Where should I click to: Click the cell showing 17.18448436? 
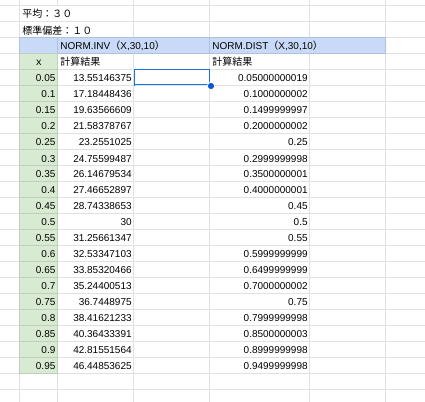[96, 94]
